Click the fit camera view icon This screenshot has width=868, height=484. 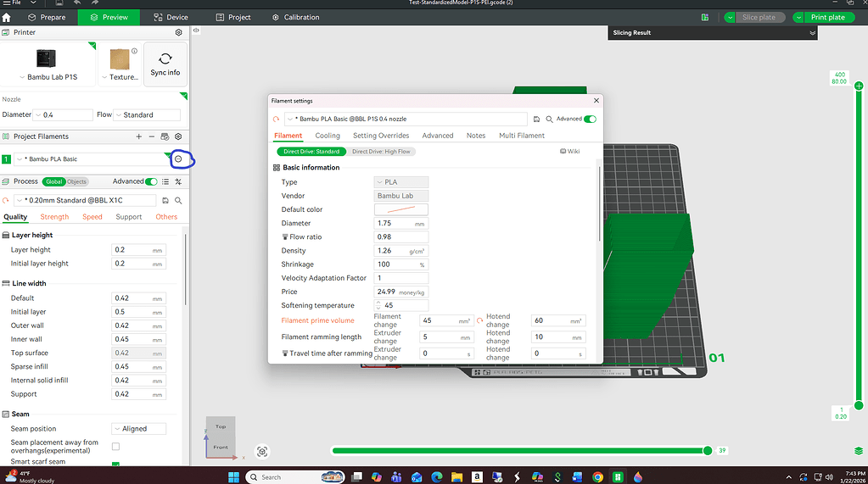[x=262, y=452]
